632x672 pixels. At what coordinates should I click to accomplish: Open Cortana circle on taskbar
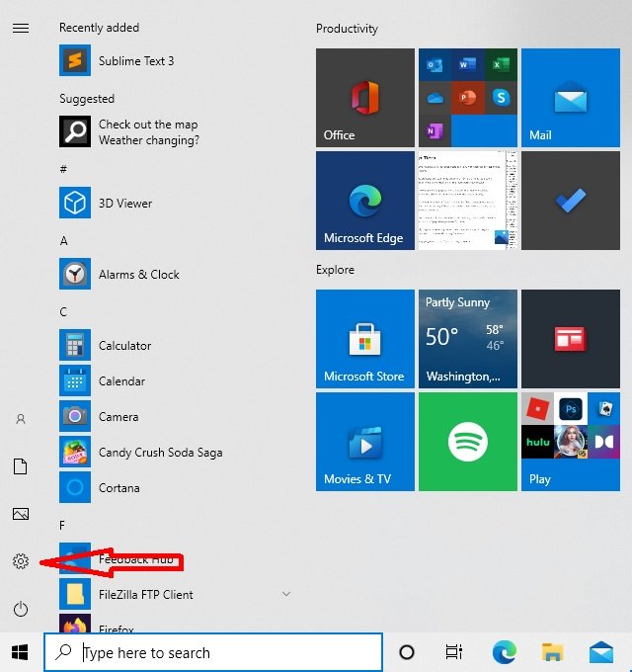click(x=407, y=652)
